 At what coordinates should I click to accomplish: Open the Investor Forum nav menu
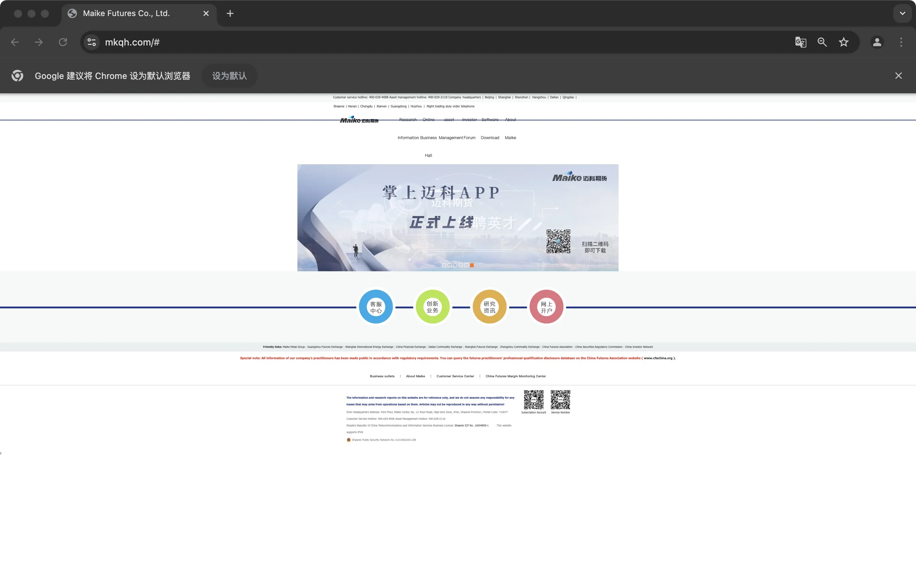point(469,129)
